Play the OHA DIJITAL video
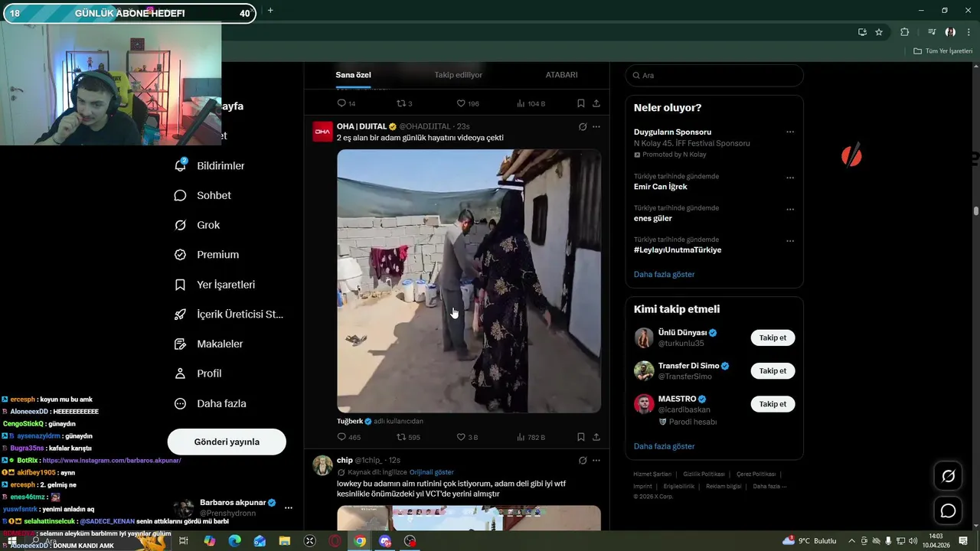980x551 pixels. click(469, 281)
